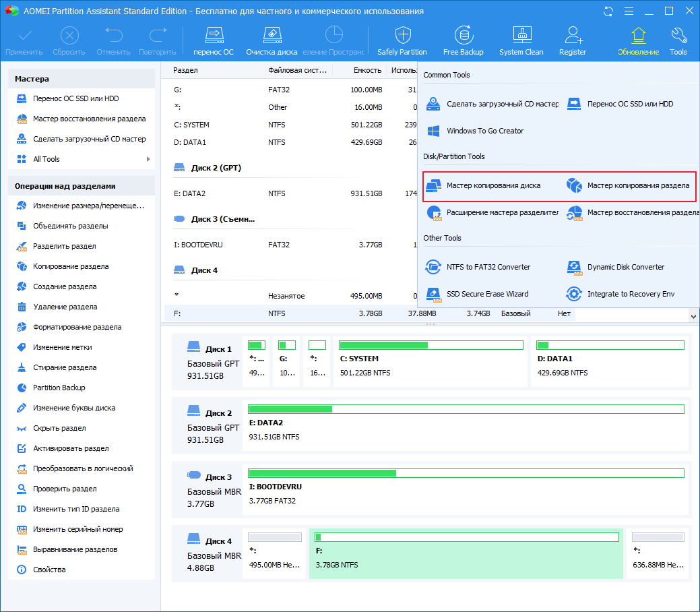Select C: SYSTEM block in Диск 1 map
Screen dimensions: 700x612
[431, 361]
